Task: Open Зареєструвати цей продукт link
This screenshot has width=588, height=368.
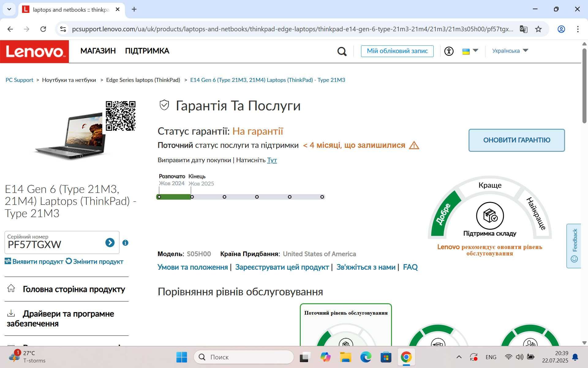Action: pos(282,267)
